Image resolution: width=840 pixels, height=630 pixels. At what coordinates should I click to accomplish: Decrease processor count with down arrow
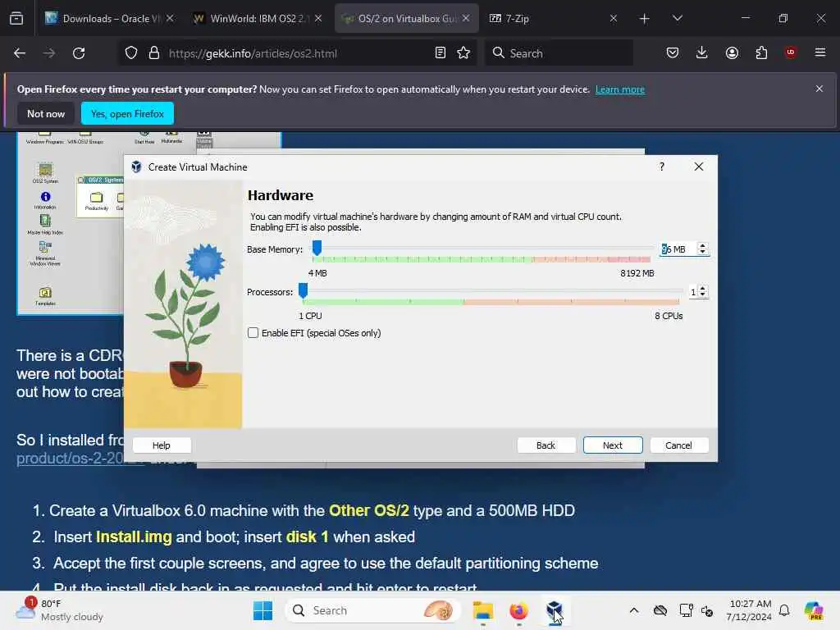pyautogui.click(x=702, y=295)
